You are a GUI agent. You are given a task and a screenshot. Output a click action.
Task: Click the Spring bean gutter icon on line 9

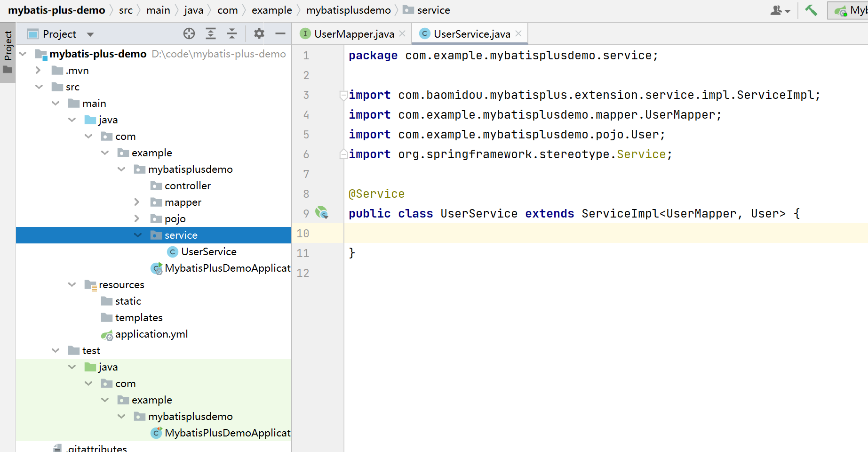[322, 213]
